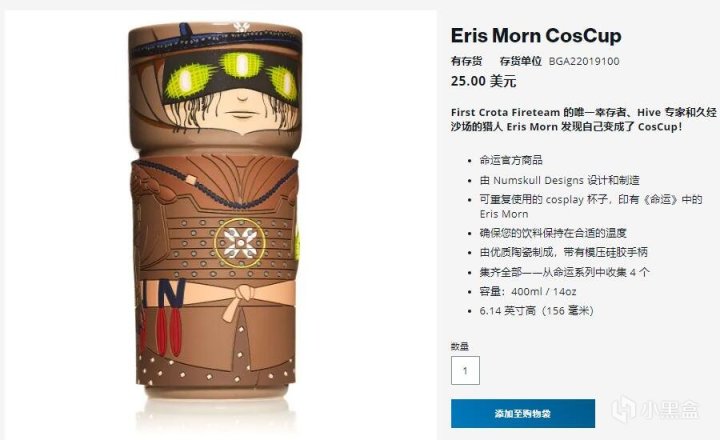This screenshot has height=440, width=720.
Task: Click the First Crota Fireteam description paragraph
Action: pyautogui.click(x=584, y=119)
